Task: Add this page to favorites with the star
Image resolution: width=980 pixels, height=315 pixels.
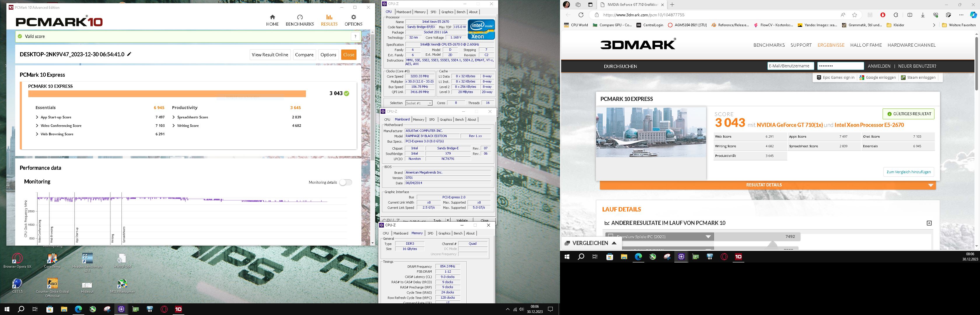Action: 855,15
